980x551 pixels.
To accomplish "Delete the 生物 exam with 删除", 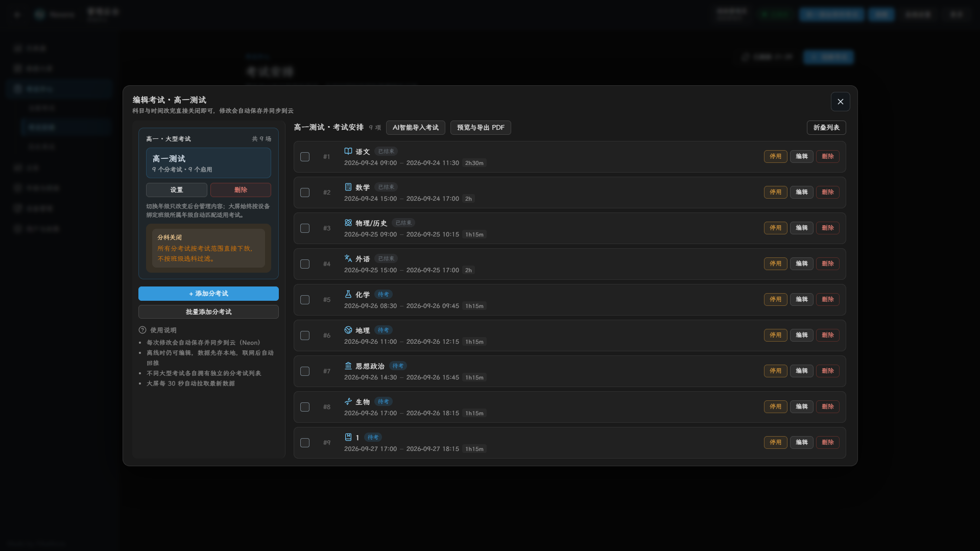I will (x=827, y=406).
